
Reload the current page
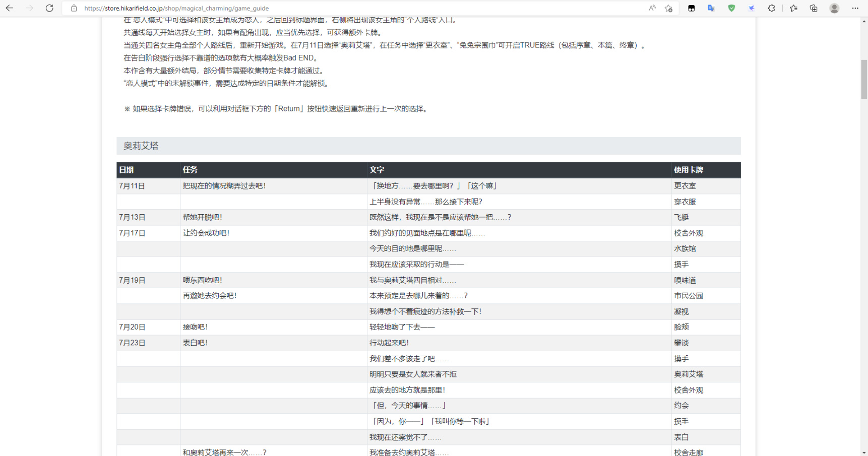pyautogui.click(x=49, y=8)
